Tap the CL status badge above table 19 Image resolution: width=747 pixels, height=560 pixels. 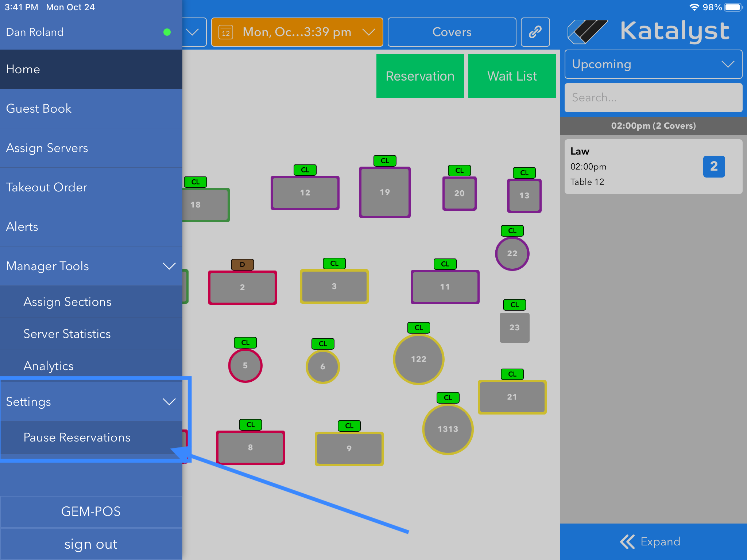[384, 161]
